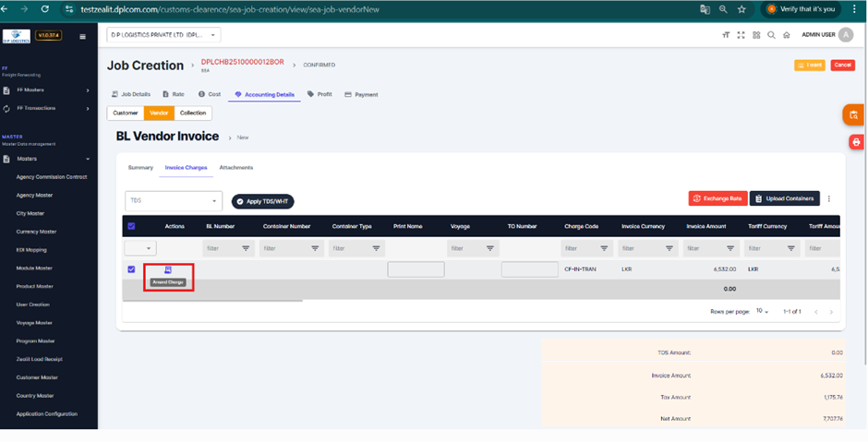
Task: Uncheck the CF-IN-TRAN row checkbox
Action: [131, 269]
